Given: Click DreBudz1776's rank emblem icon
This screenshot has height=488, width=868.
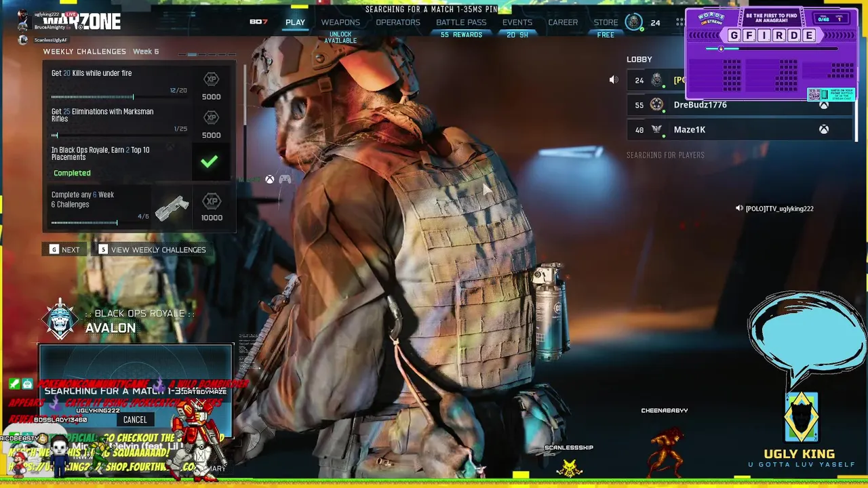Looking at the screenshot, I should pos(656,104).
